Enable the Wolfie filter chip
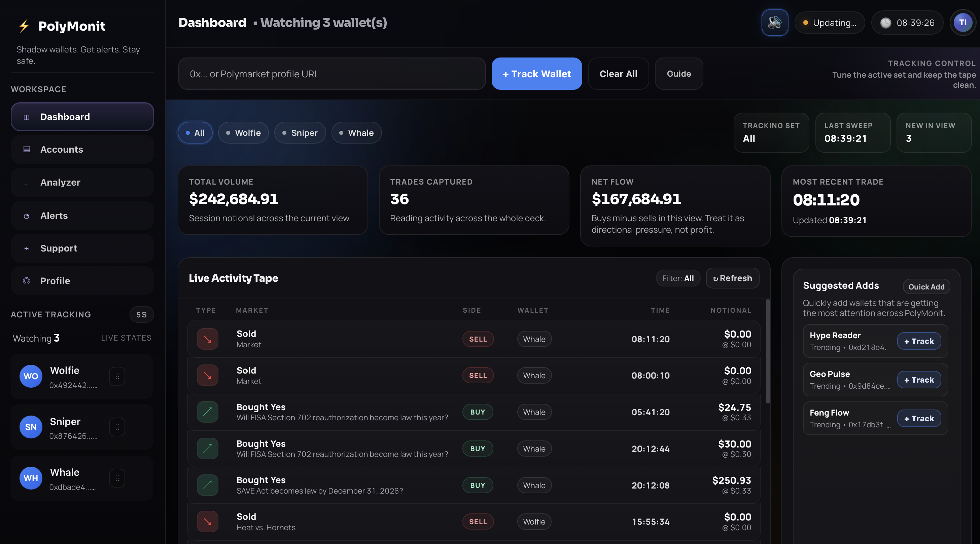Viewport: 980px width, 544px height. pyautogui.click(x=243, y=133)
